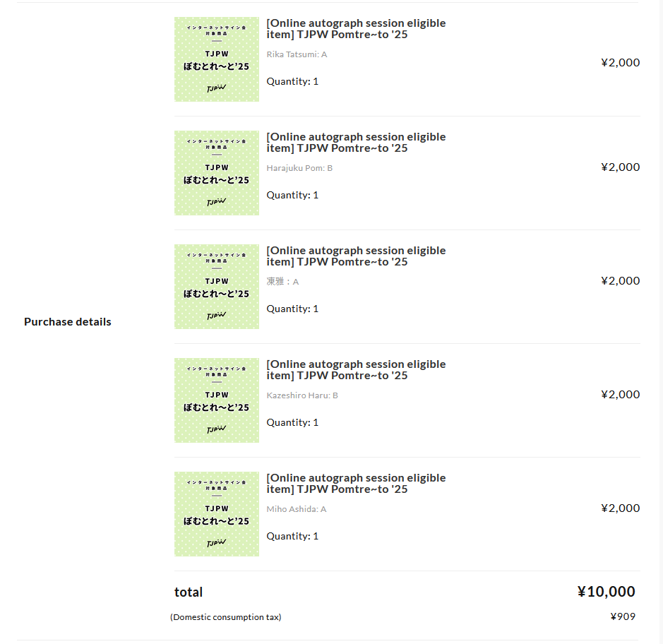Viewport: 663px width, 644px height.
Task: Click the Kazeshiro Haru: B variant text
Action: click(x=302, y=395)
